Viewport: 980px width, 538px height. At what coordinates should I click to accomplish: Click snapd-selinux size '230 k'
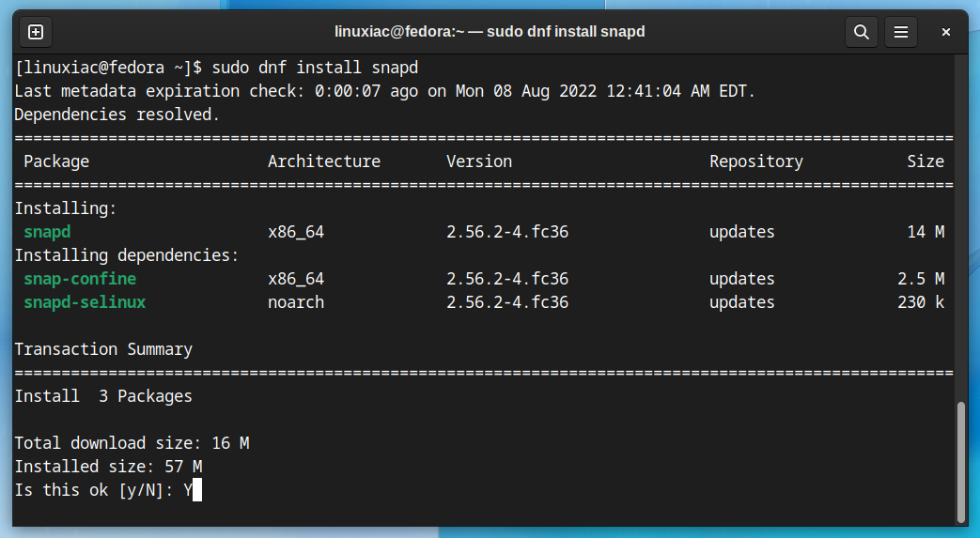click(x=921, y=302)
